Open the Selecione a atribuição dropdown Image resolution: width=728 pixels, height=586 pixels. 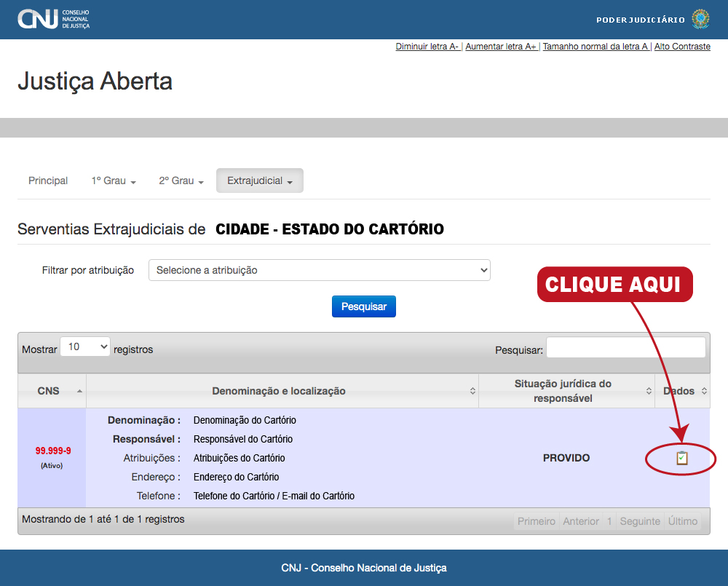point(320,269)
